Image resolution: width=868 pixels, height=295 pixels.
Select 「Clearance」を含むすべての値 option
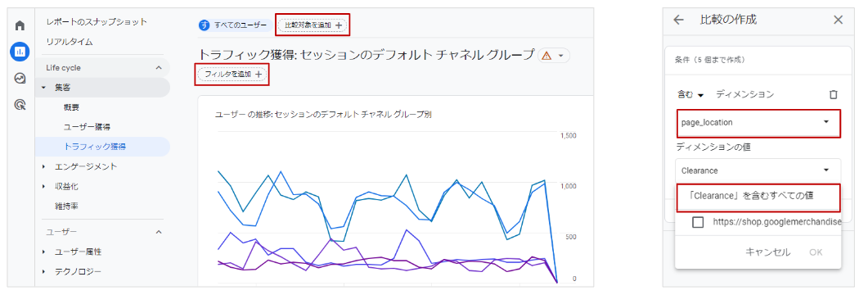click(x=758, y=197)
